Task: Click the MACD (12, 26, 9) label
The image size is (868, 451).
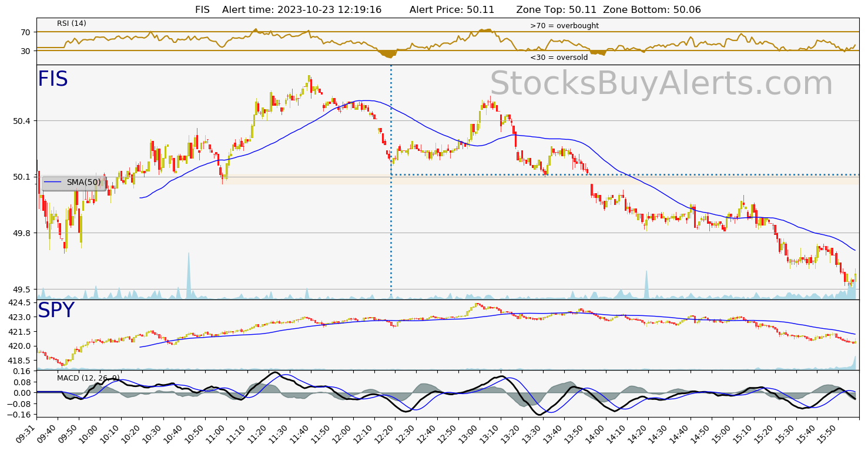Action: click(88, 378)
